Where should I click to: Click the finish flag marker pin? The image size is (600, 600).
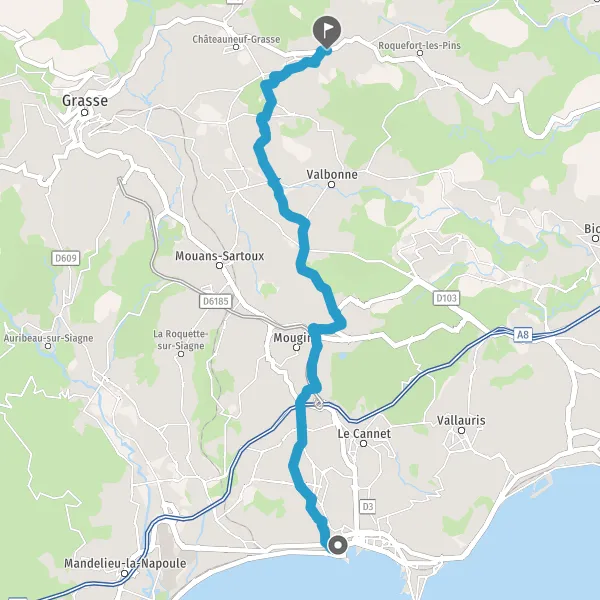pyautogui.click(x=327, y=31)
